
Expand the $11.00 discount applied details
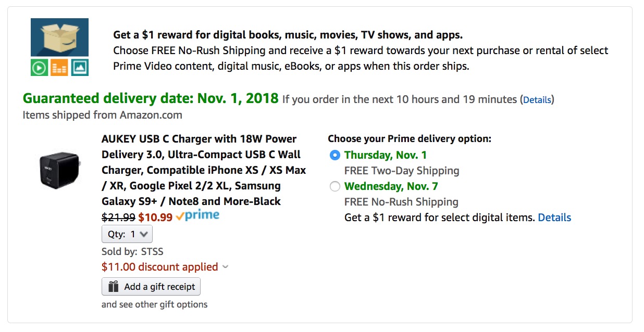click(225, 266)
